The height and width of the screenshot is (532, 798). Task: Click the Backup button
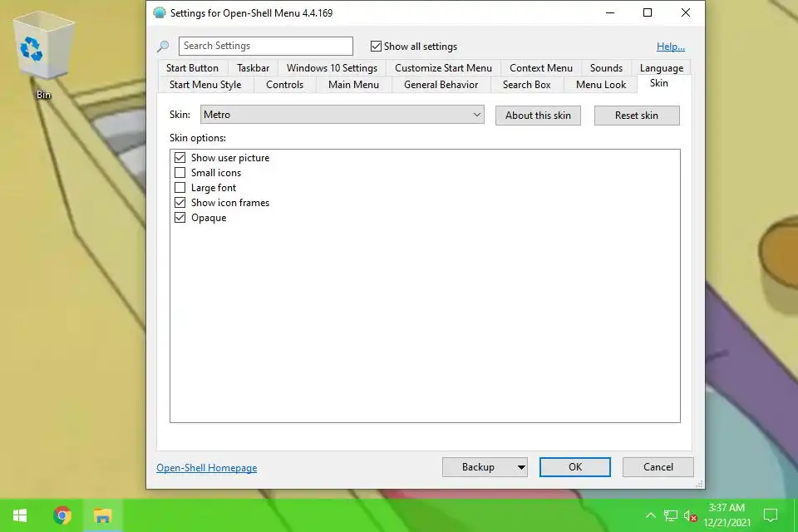point(479,467)
